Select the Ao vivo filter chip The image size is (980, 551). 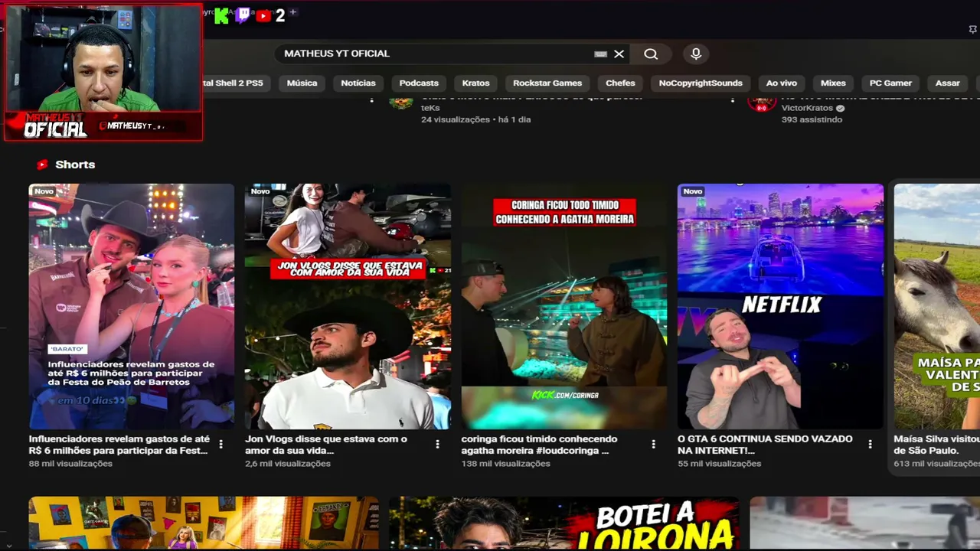pyautogui.click(x=782, y=83)
